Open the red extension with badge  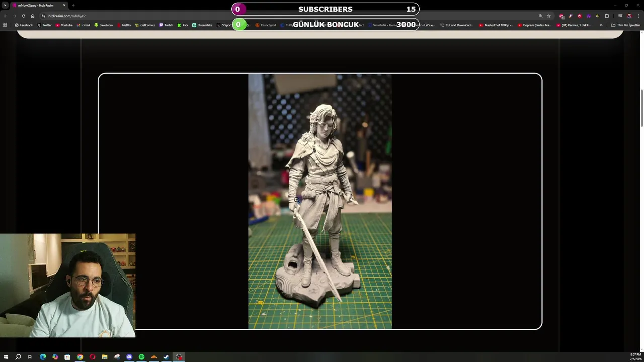click(561, 16)
